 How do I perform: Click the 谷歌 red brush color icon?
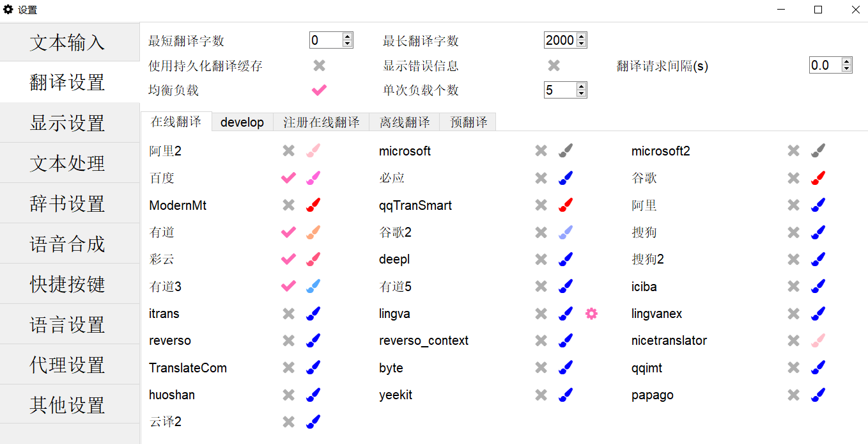tap(818, 178)
